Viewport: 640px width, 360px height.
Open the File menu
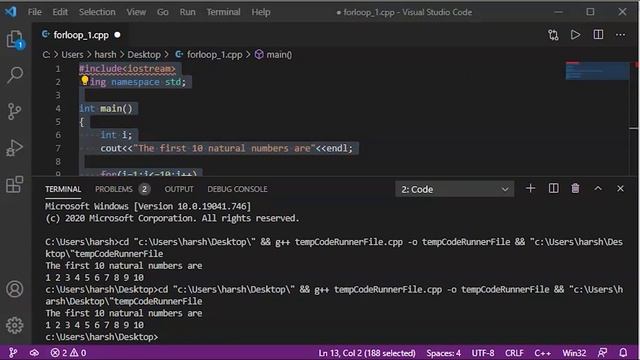point(35,12)
